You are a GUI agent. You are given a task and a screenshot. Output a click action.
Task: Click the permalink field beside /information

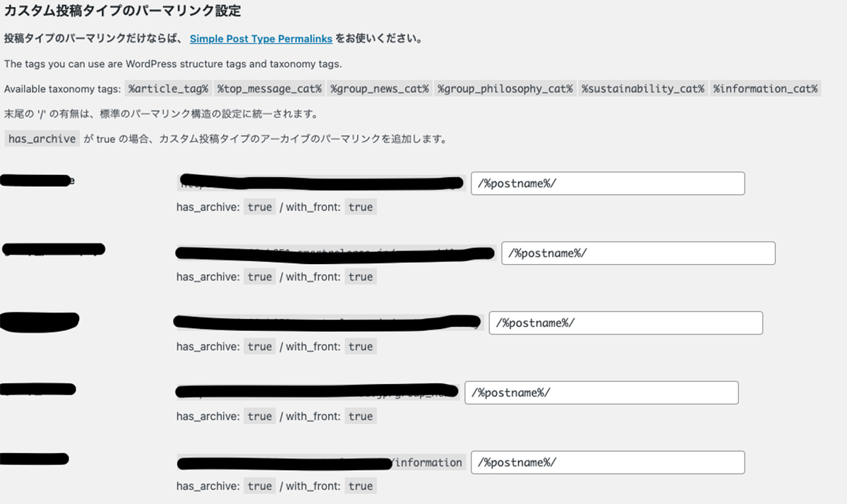[x=607, y=462]
